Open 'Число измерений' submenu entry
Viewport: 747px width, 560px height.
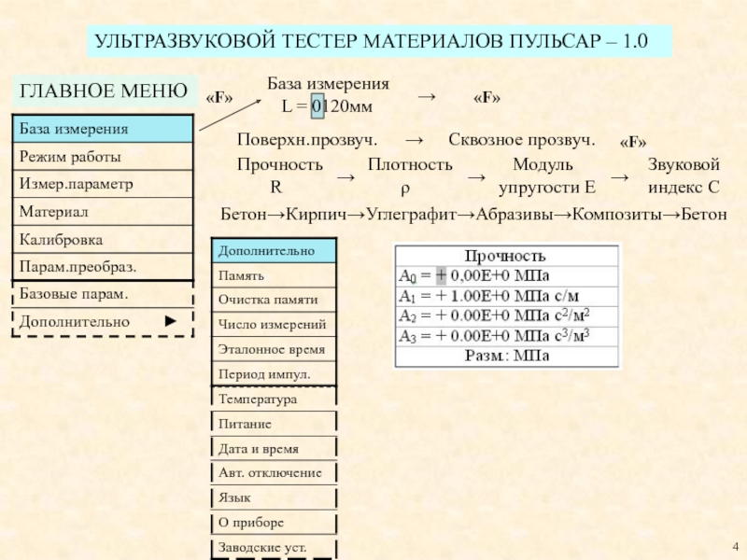pyautogui.click(x=275, y=325)
